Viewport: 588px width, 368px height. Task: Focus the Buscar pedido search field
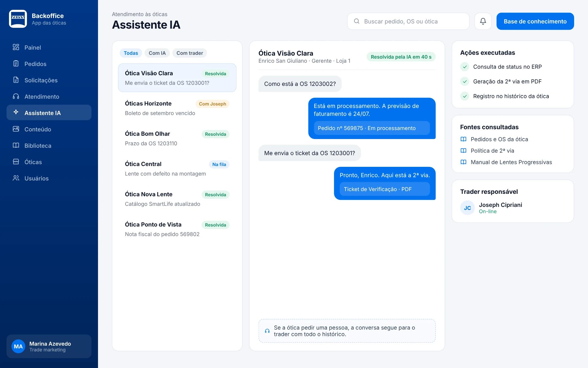tap(408, 21)
